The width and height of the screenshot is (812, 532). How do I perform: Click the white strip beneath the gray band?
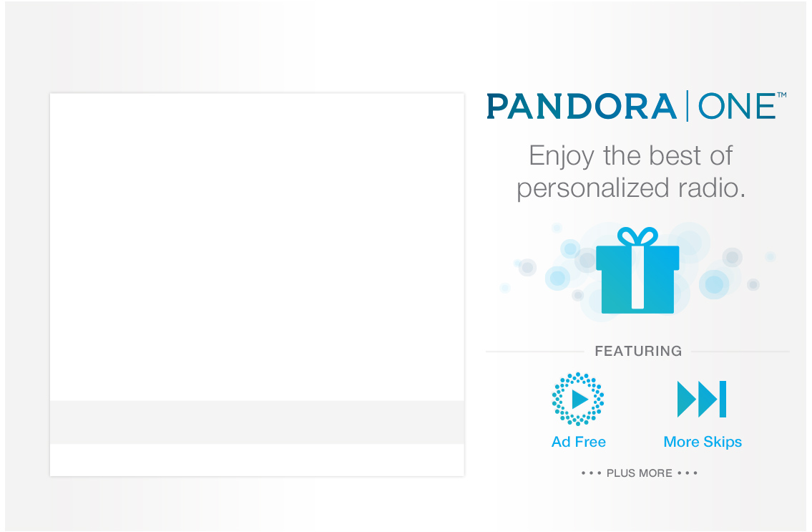[257, 460]
